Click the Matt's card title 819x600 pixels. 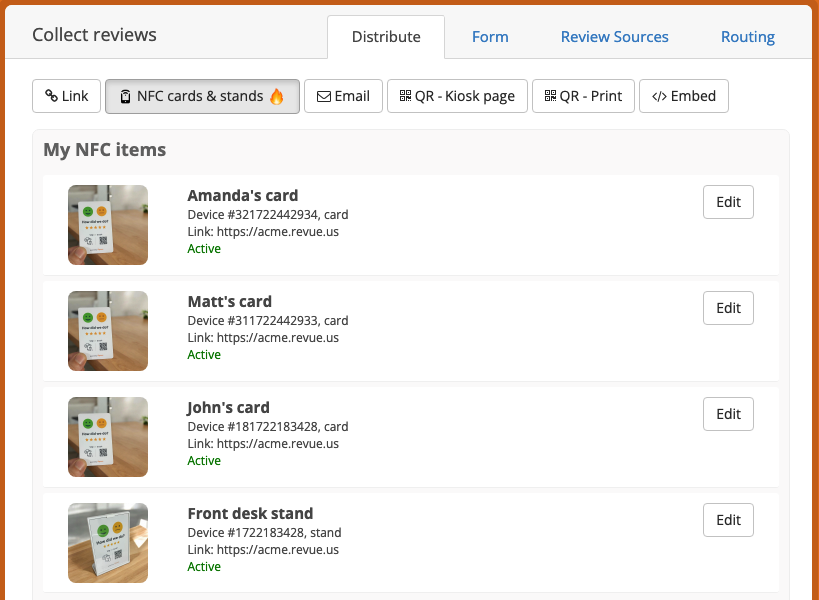pyautogui.click(x=230, y=301)
